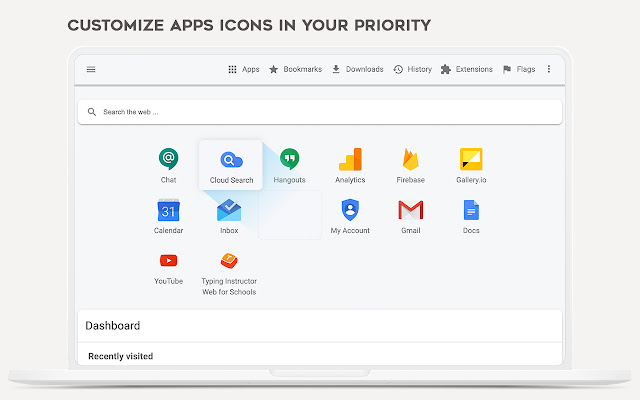Click the search magnifier icon
The width and height of the screenshot is (640, 400).
(92, 112)
